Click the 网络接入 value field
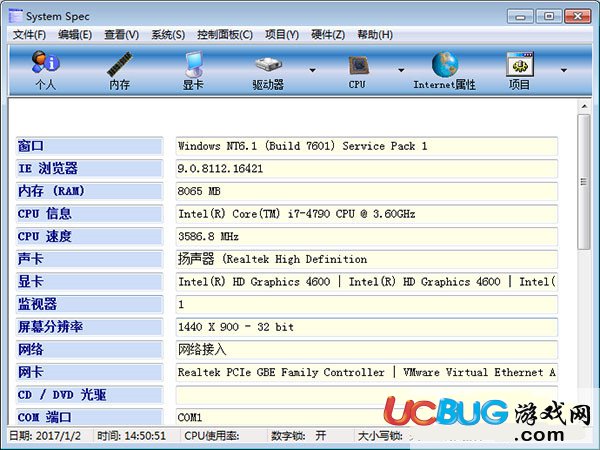 click(367, 350)
